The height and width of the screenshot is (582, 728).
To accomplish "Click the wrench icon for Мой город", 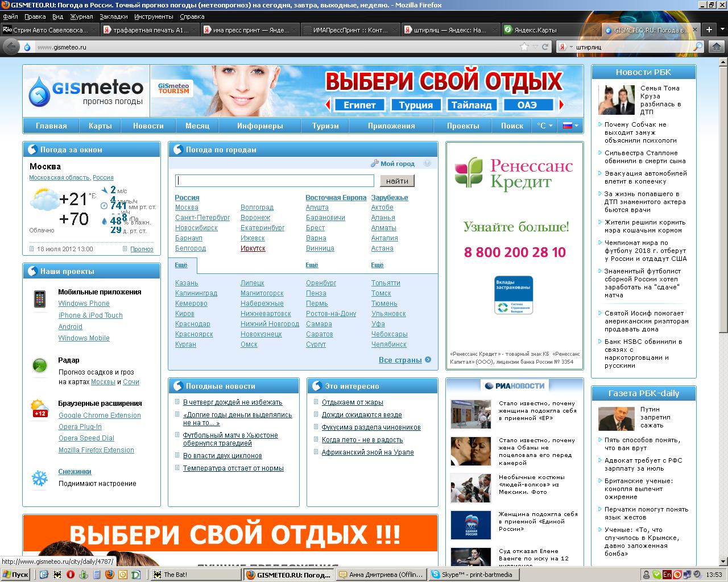I will 374,163.
